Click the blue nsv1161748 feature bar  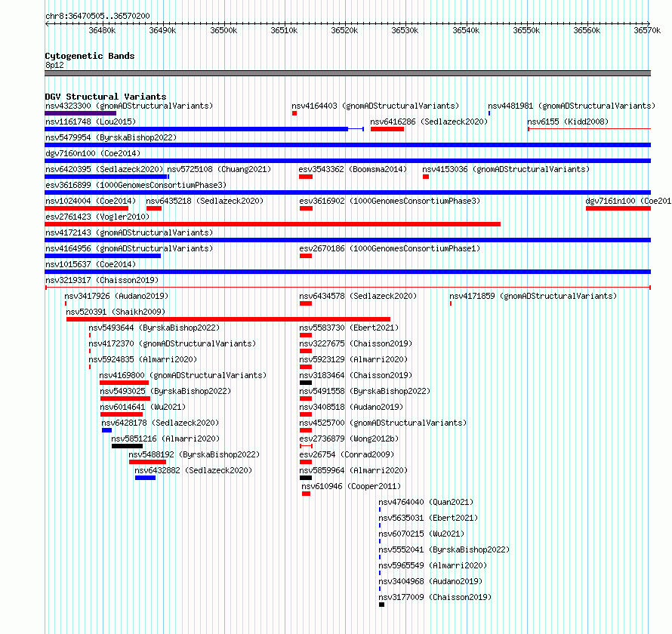(x=205, y=129)
